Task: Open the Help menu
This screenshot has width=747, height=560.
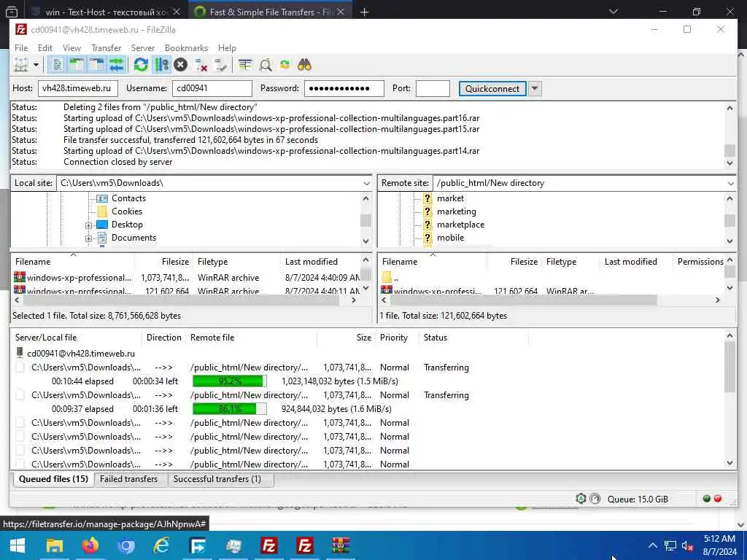Action: point(227,47)
